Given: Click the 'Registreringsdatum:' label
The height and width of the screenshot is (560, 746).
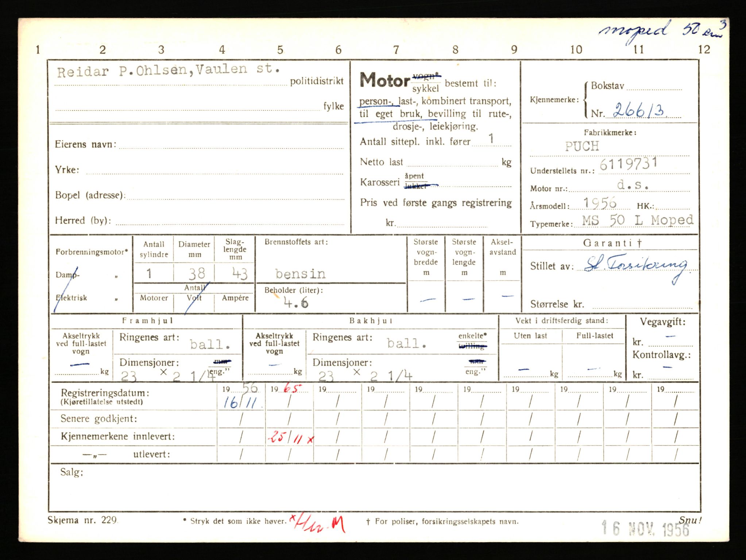Looking at the screenshot, I should (x=105, y=393).
